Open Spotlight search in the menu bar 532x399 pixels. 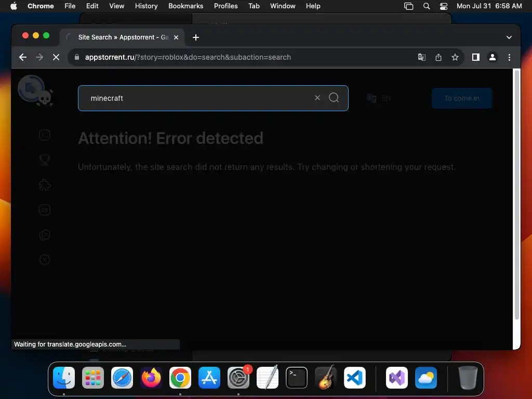coord(427,6)
